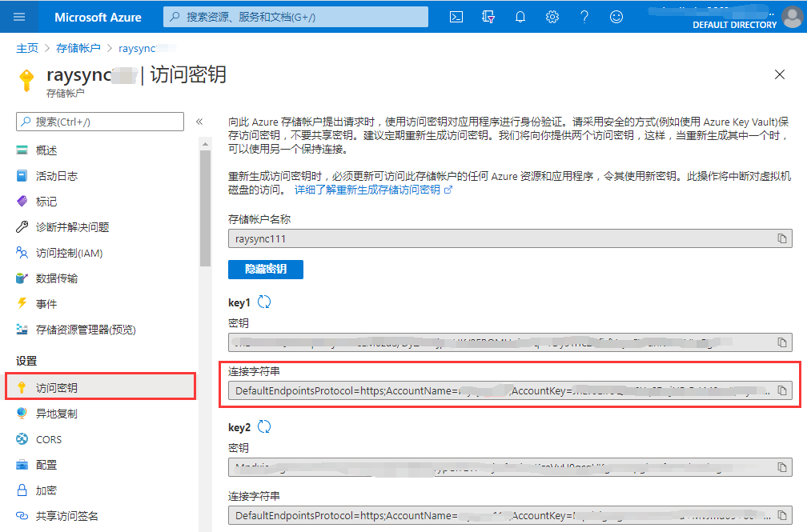Copy the key2 连接字符串

[x=781, y=515]
